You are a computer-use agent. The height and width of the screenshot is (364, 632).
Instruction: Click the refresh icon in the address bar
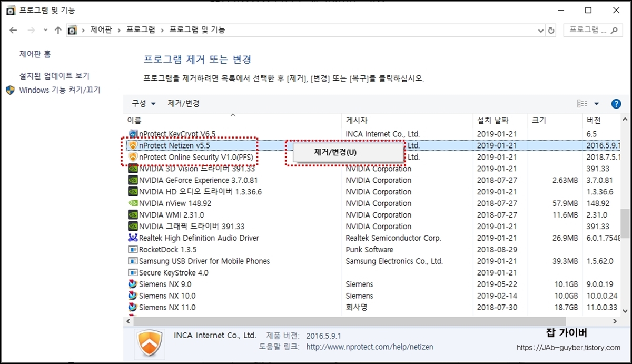551,30
